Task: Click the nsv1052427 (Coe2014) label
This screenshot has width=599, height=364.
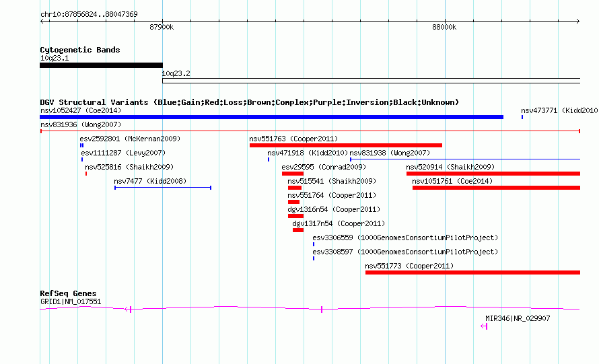Action: [81, 110]
